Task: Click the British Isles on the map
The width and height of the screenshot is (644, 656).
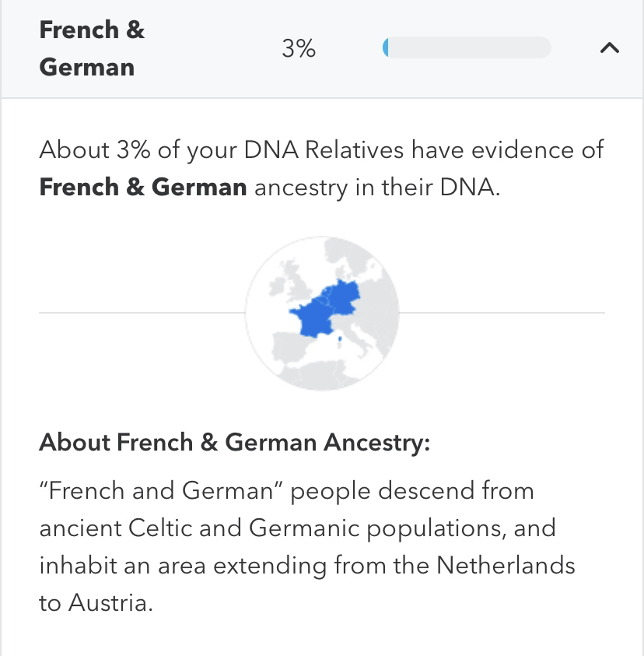Action: (291, 281)
